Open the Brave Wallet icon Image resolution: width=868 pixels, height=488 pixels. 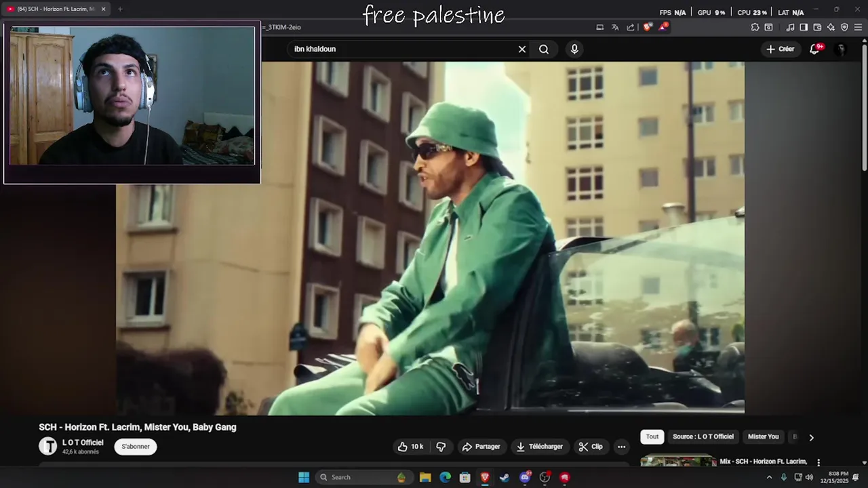point(817,27)
